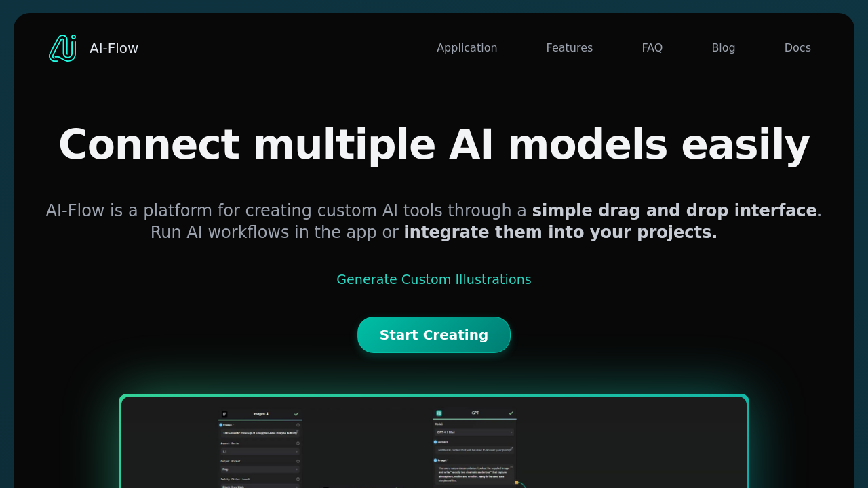The width and height of the screenshot is (868, 488).
Task: Click the orange output connector on the GPT node
Action: click(x=517, y=482)
